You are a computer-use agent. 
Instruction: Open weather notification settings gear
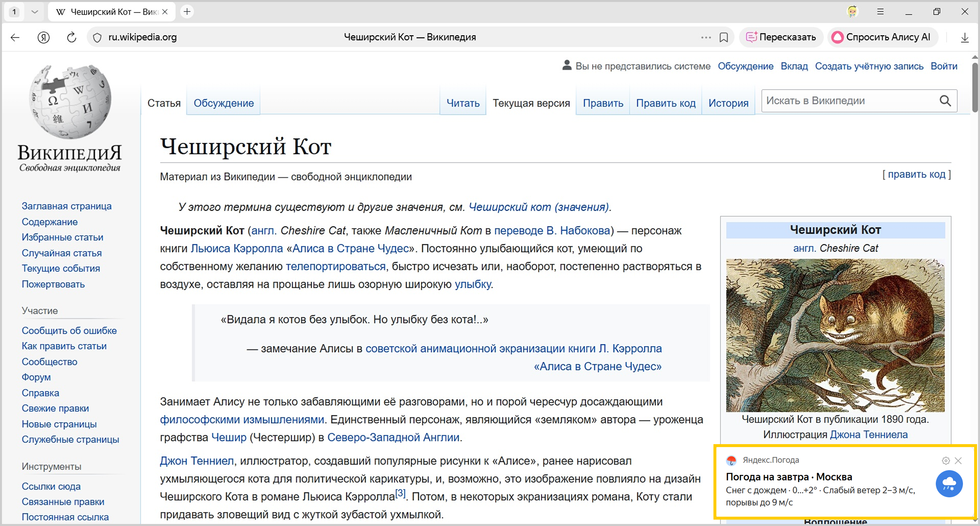946,461
